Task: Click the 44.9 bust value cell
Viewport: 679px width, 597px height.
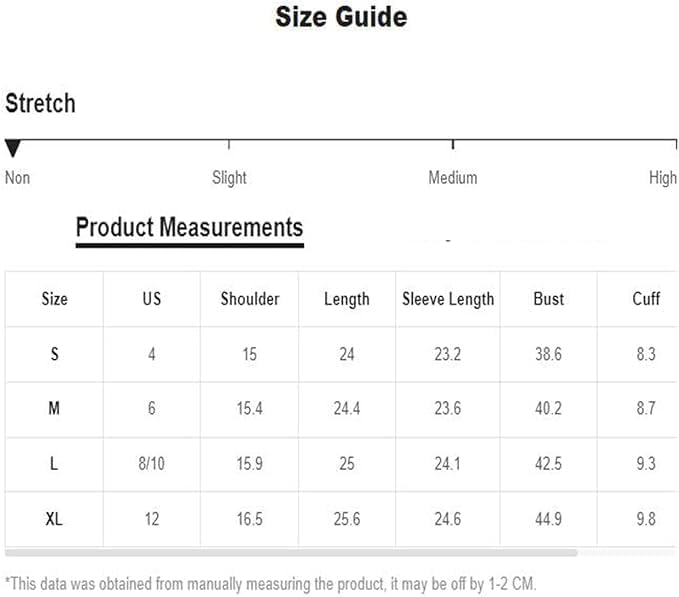Action: 549,519
